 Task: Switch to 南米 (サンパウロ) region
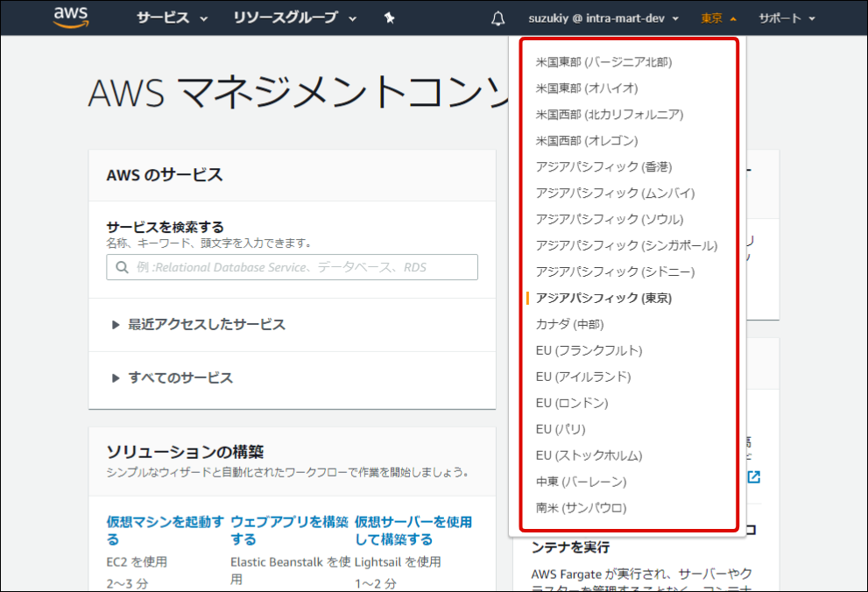coord(581,509)
